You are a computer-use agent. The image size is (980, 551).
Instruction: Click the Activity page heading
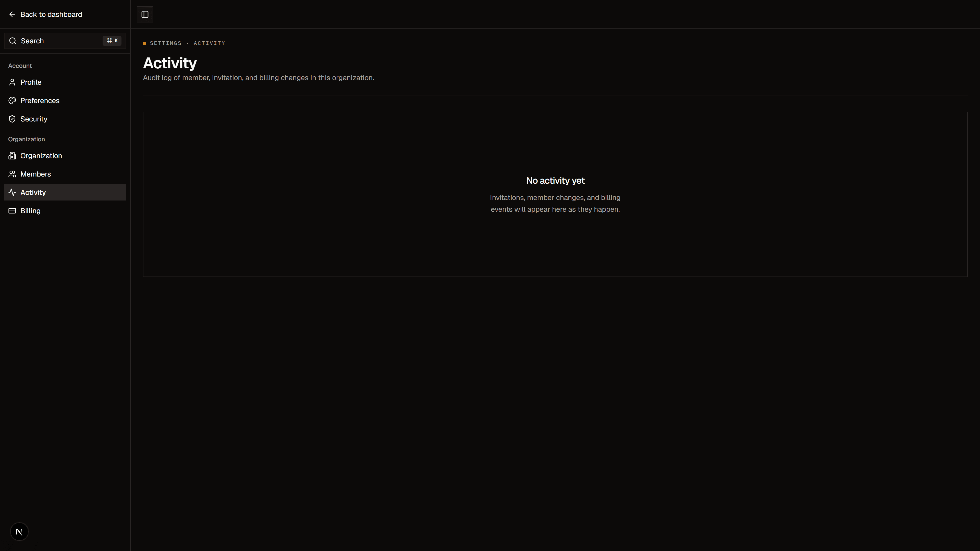click(170, 63)
